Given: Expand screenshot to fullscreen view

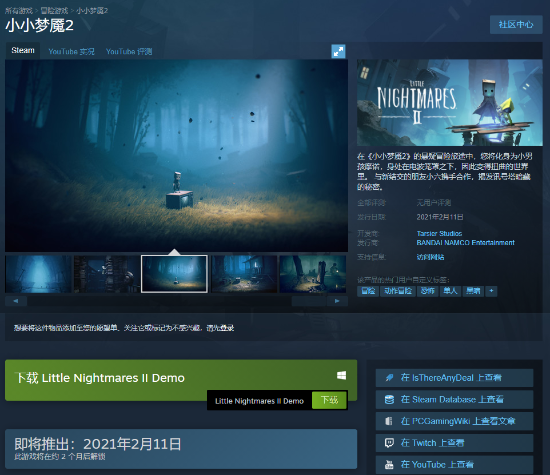Looking at the screenshot, I should [x=338, y=52].
